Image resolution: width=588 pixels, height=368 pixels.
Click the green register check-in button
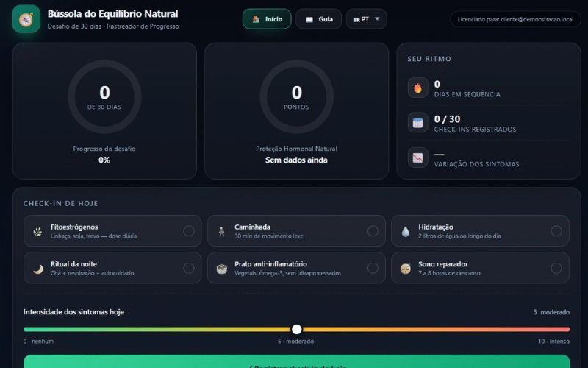[x=297, y=361]
